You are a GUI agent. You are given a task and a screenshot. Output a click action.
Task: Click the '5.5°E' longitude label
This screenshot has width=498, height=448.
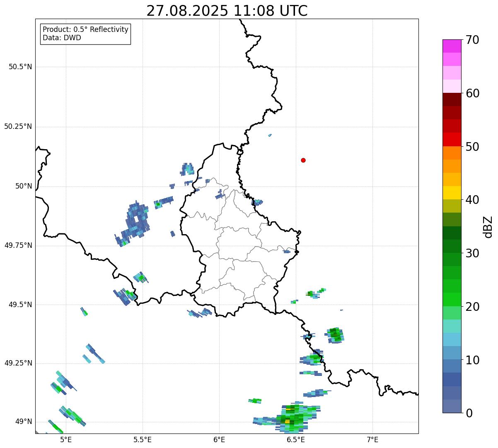143,440
